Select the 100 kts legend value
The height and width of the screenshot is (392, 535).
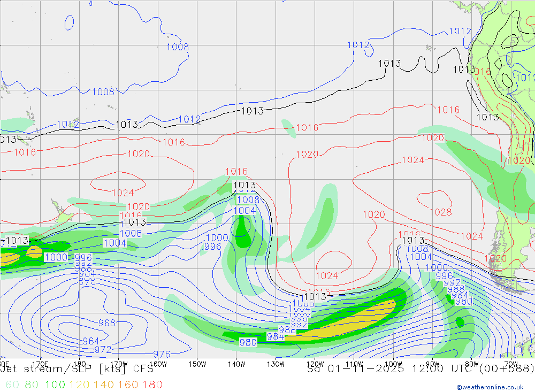coord(55,385)
